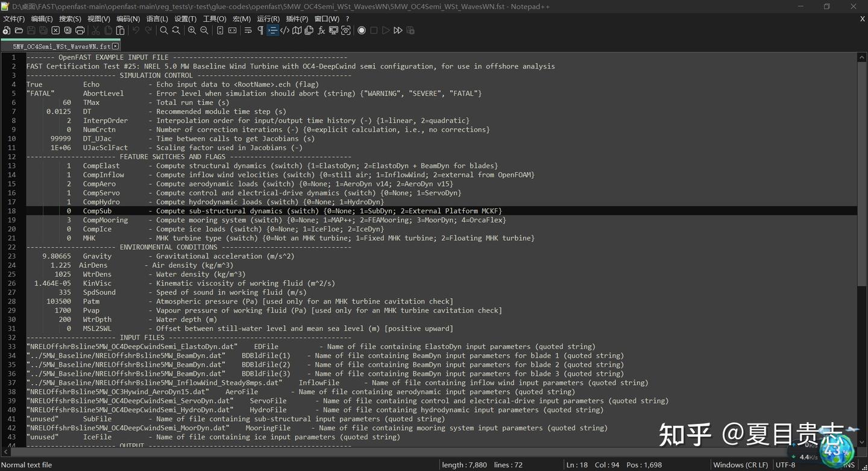868x471 pixels.
Task: Click UTF-8 encoding in the status bar
Action: pyautogui.click(x=785, y=464)
